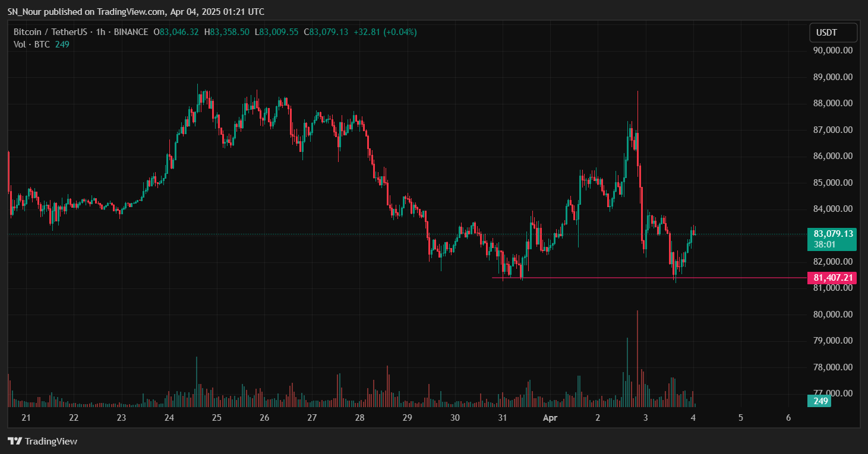Click the Bitcoin / TetherUS symbol title
Screen dimensions: 868x454
point(50,32)
